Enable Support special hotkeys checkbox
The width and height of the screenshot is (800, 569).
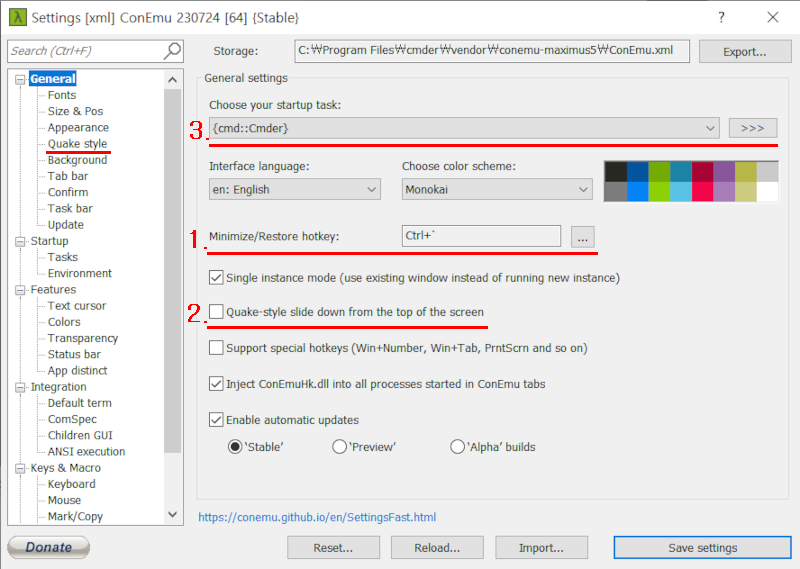(216, 348)
